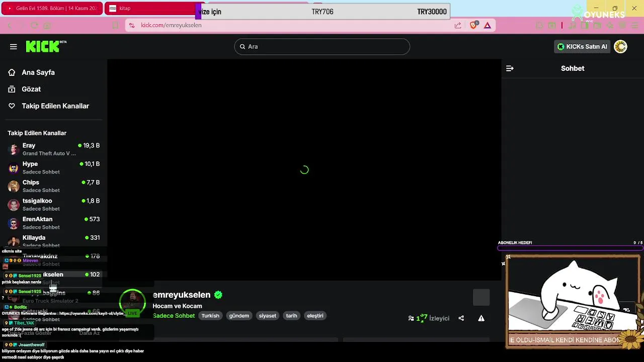Click the siyaset tag
644x362 pixels.
tap(268, 316)
